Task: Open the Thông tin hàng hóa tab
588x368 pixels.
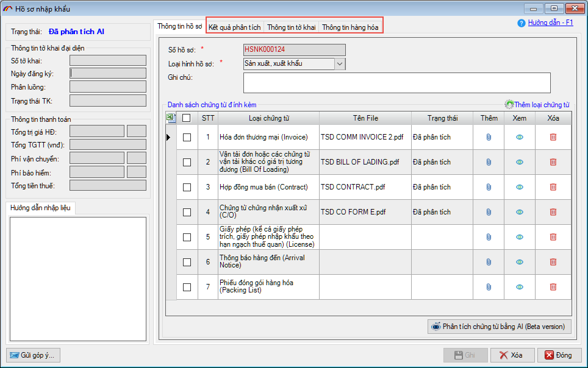Action: tap(350, 27)
